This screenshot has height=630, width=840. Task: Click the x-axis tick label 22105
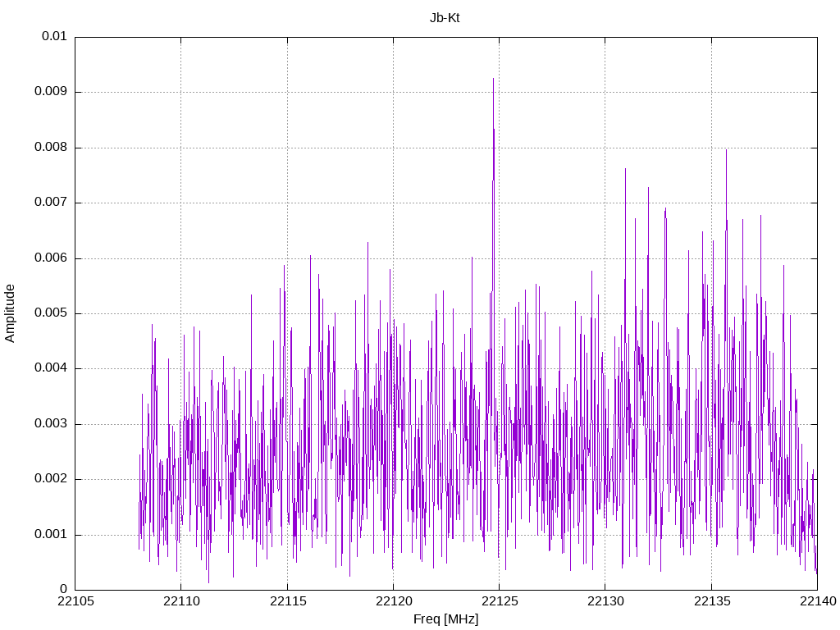75,601
